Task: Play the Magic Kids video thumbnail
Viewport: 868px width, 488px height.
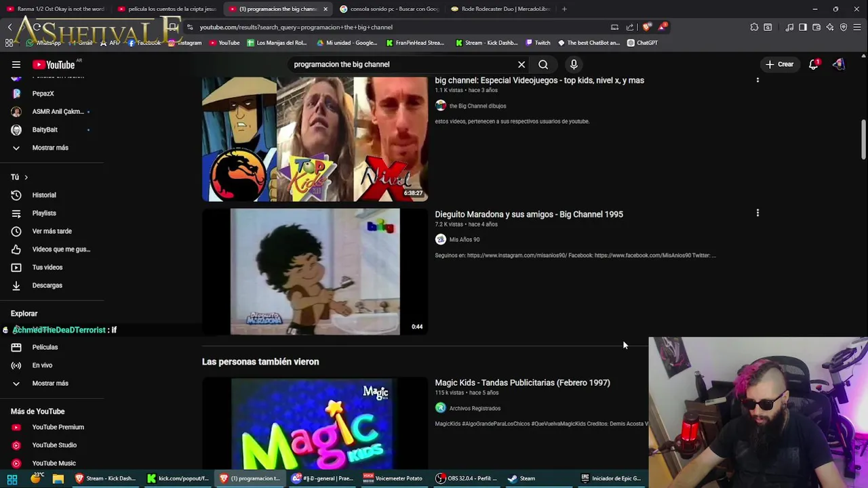Action: pos(315,424)
